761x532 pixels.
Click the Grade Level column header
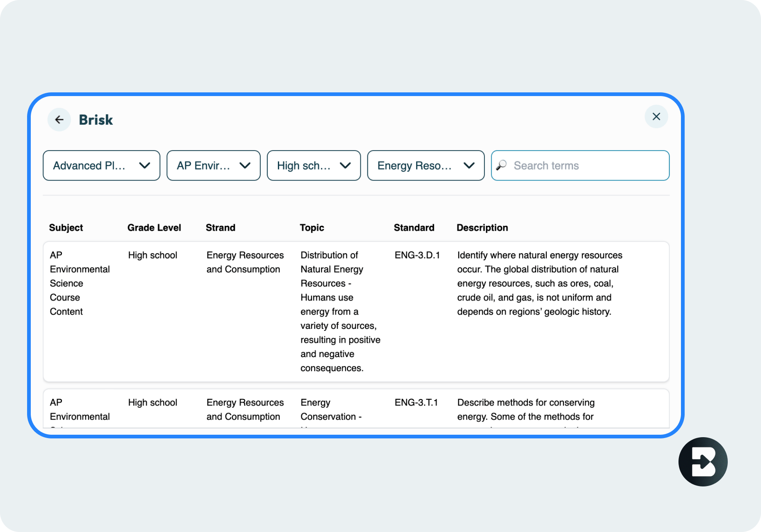[154, 228]
